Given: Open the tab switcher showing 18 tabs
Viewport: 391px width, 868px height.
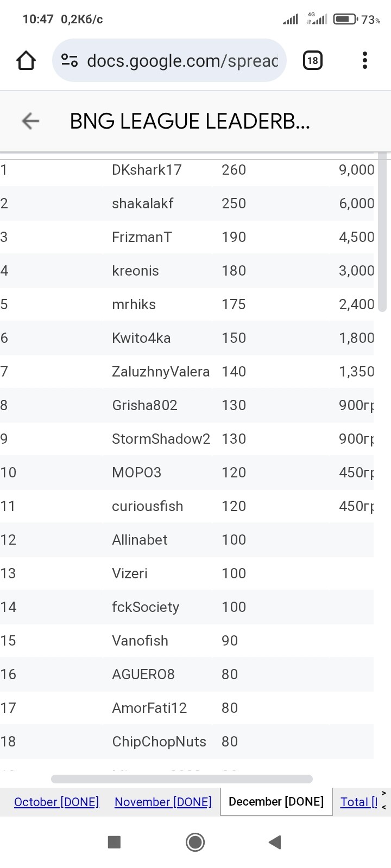Looking at the screenshot, I should pyautogui.click(x=312, y=60).
